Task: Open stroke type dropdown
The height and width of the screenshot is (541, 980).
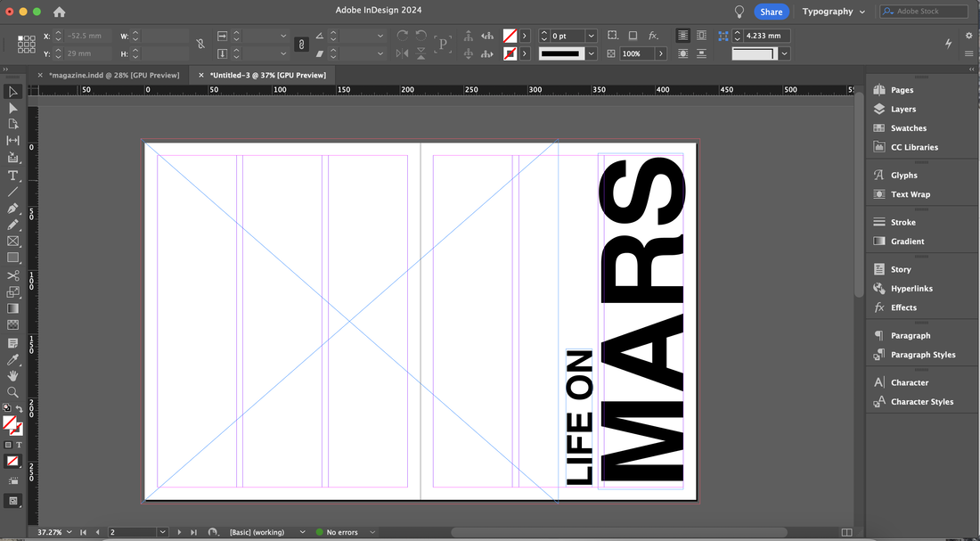Action: coord(592,53)
